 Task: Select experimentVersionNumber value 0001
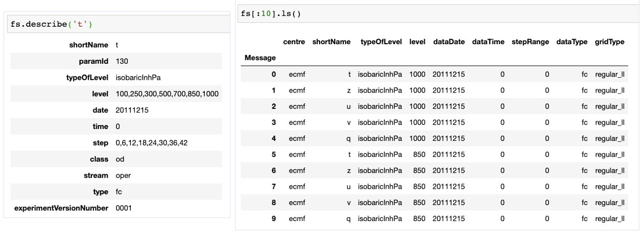124,208
